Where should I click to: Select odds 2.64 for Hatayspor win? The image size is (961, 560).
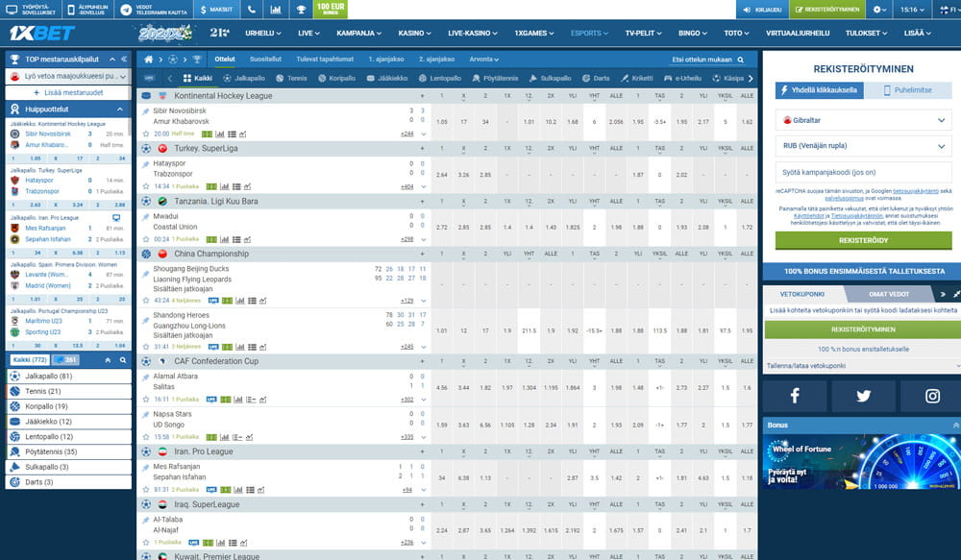pyautogui.click(x=442, y=175)
